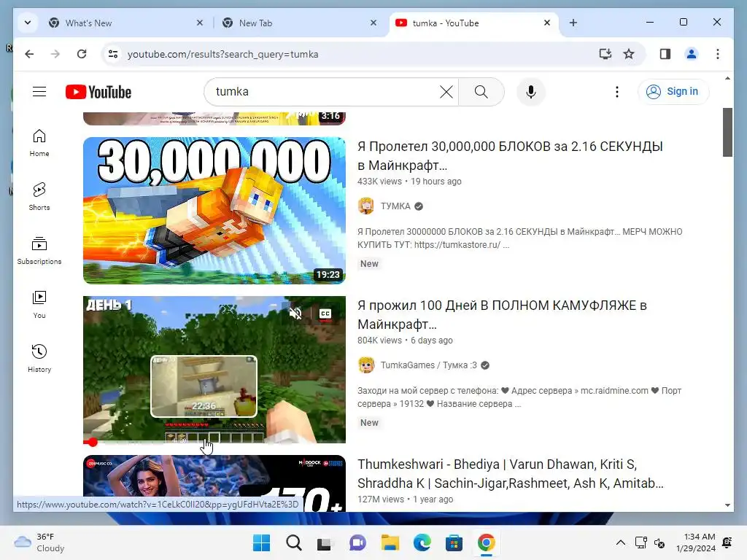Click the magnifier search button

(x=481, y=91)
